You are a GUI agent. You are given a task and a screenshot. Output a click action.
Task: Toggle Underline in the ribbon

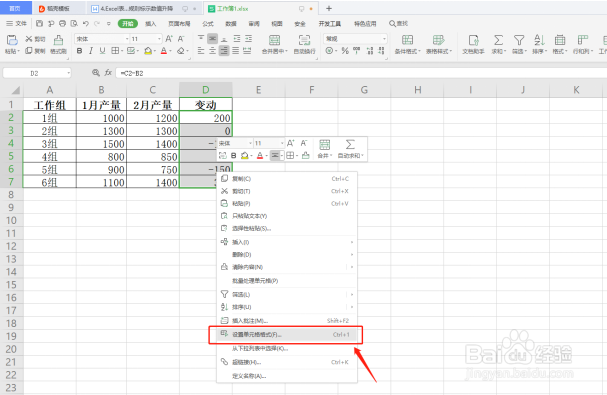[x=102, y=51]
